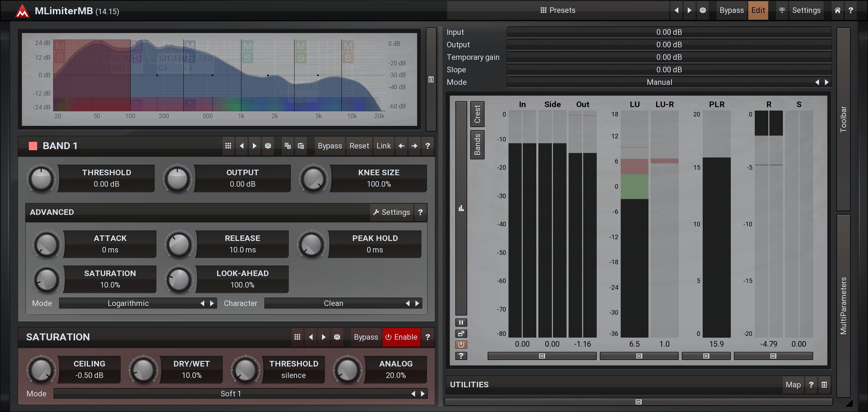
Task: Click Band 1 copy icon
Action: click(x=288, y=146)
